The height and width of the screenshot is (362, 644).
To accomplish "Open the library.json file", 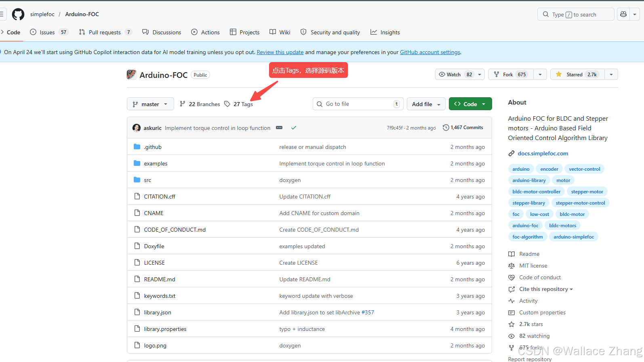I will [158, 312].
